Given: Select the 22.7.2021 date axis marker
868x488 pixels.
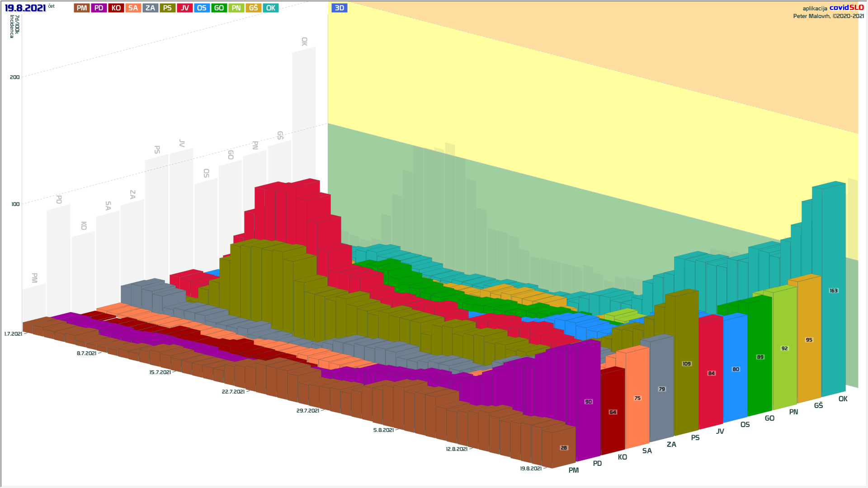Looking at the screenshot, I should point(233,392).
